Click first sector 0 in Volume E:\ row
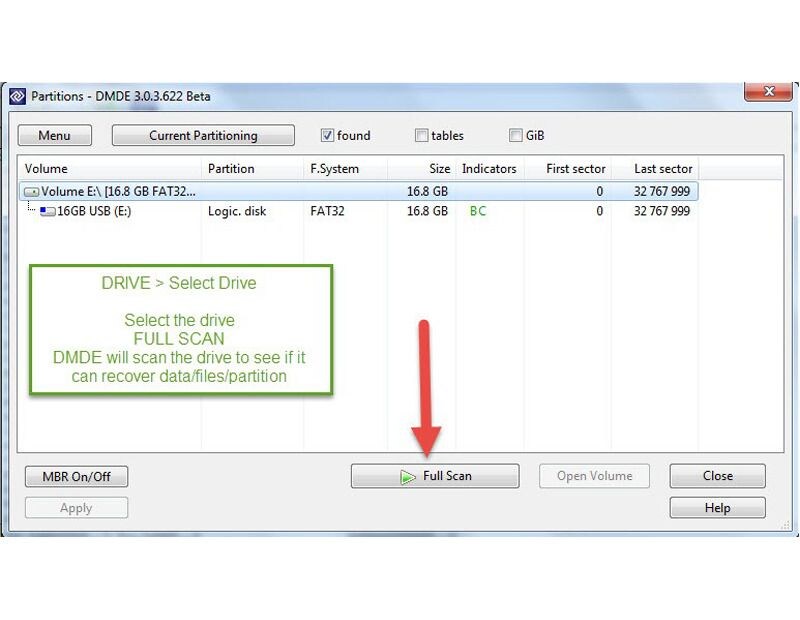This screenshot has width=800, height=620. 599,191
